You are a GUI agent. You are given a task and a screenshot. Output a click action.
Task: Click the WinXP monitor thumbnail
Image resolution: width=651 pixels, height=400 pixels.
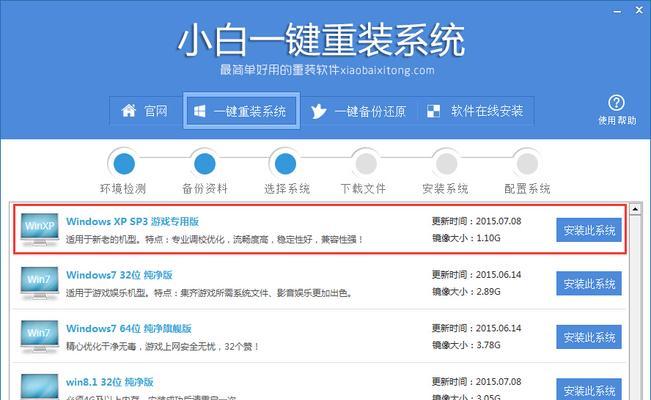pos(39,229)
